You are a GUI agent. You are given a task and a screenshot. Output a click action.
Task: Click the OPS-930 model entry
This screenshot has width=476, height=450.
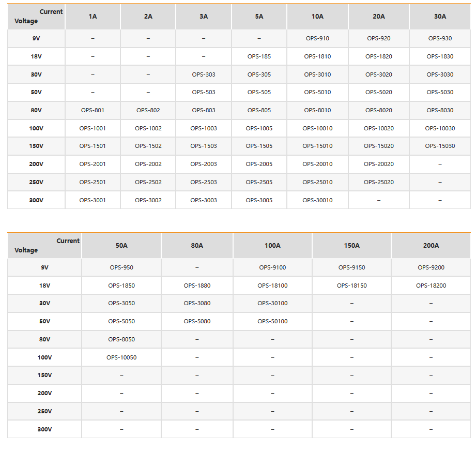[x=440, y=38]
